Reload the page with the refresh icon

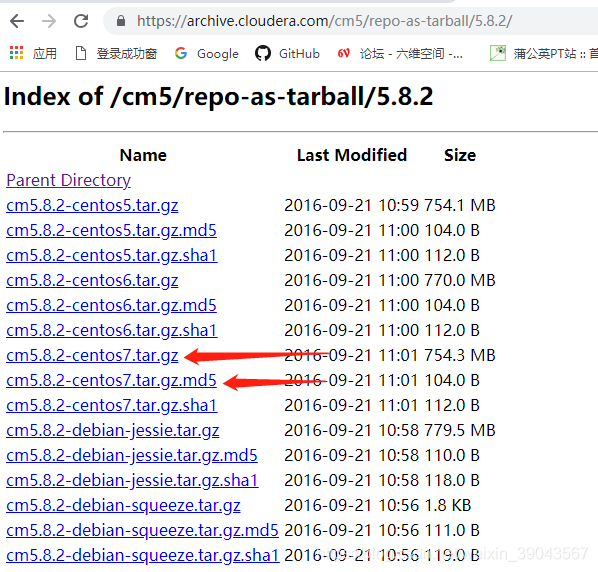pyautogui.click(x=81, y=21)
